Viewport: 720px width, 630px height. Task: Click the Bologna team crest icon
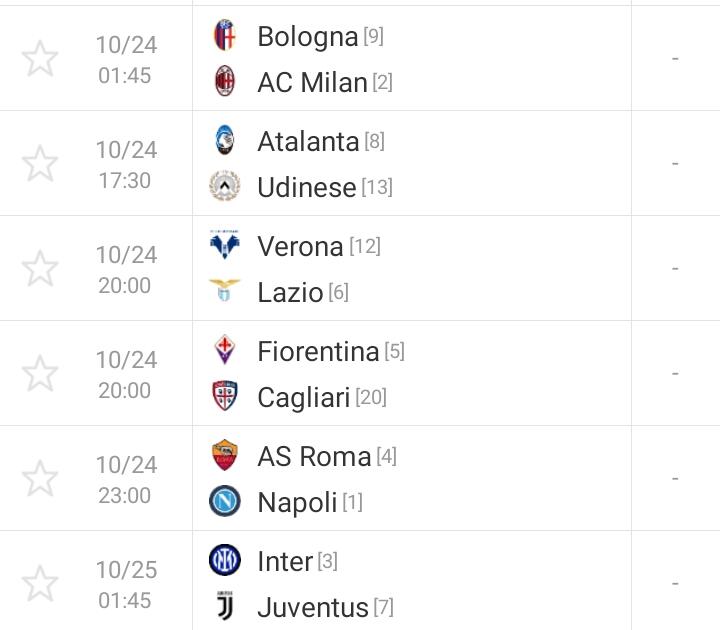tap(225, 36)
